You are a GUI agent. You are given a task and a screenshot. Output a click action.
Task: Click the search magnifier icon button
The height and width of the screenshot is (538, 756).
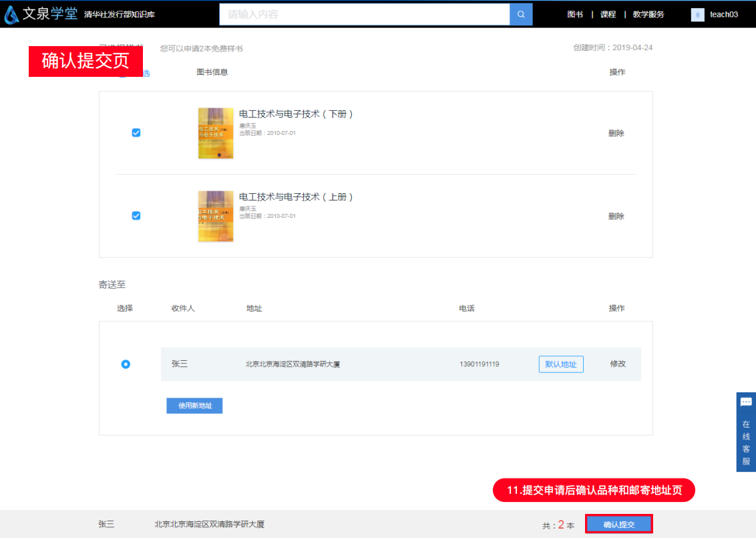coord(521,14)
